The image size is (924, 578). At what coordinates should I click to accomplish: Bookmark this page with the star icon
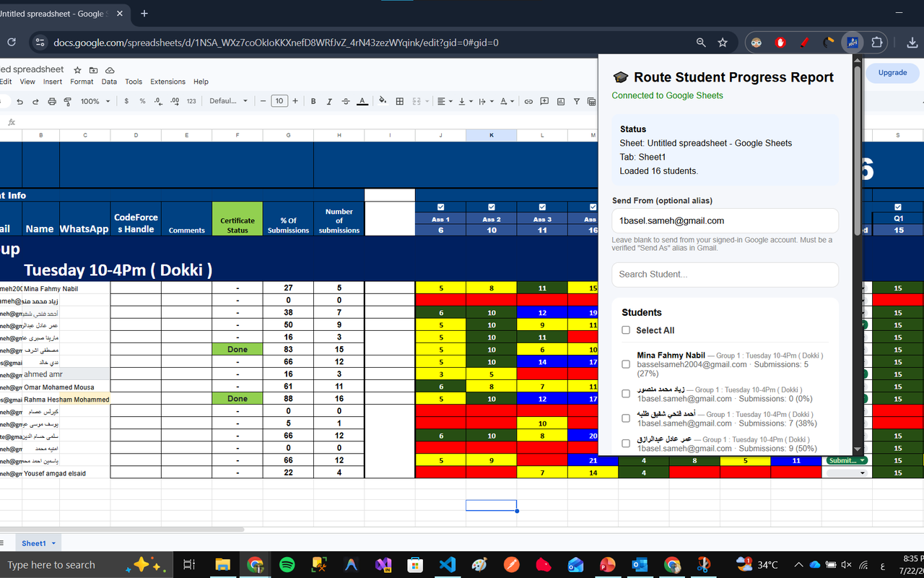(723, 43)
